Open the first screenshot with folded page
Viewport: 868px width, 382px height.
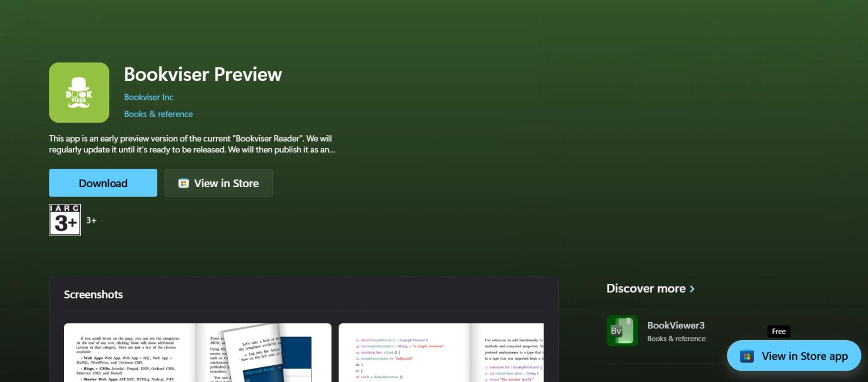point(197,353)
